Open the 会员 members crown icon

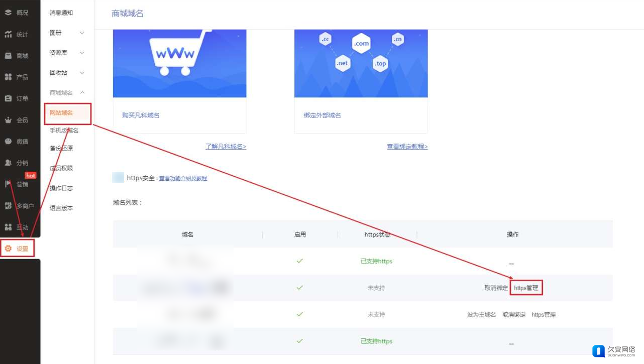click(x=8, y=120)
